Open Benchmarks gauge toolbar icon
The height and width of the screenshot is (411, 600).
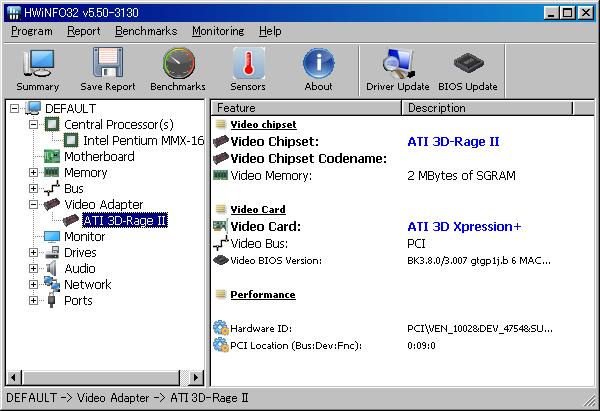(178, 63)
